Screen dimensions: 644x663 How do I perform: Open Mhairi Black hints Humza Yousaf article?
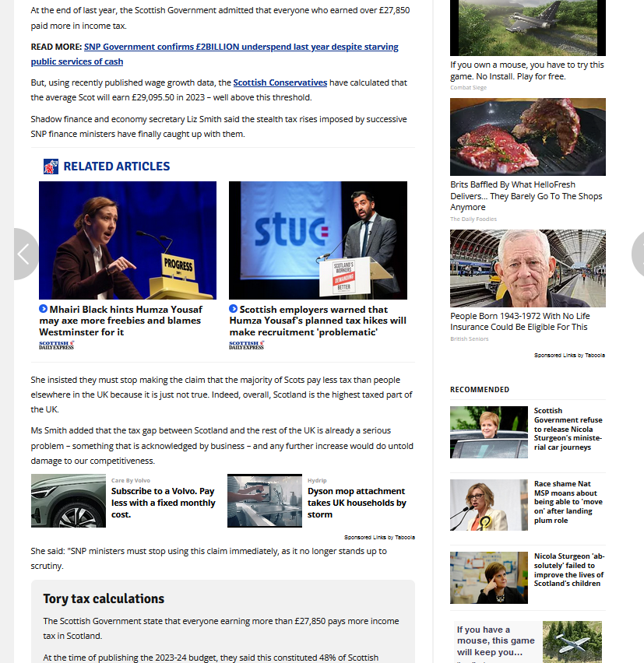tap(121, 321)
